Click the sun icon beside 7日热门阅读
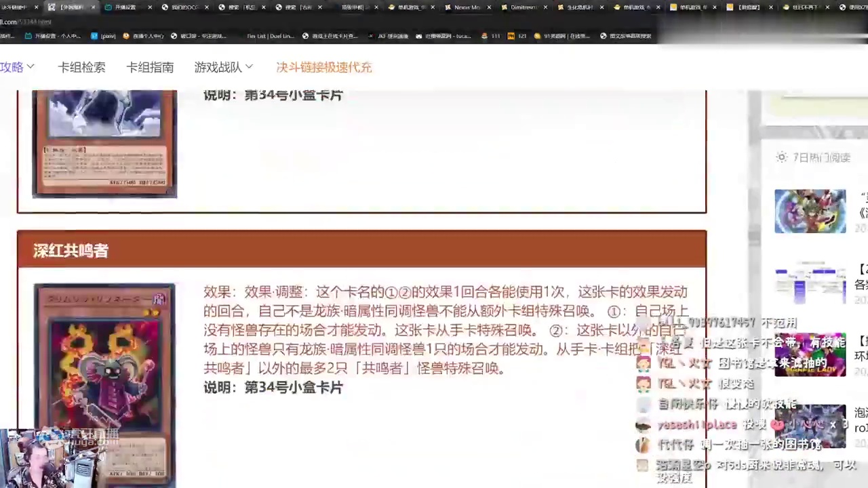The height and width of the screenshot is (488, 868). [782, 157]
